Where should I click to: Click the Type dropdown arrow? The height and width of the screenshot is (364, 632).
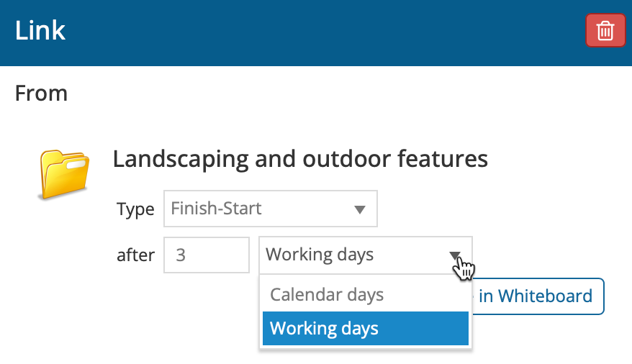pos(360,210)
